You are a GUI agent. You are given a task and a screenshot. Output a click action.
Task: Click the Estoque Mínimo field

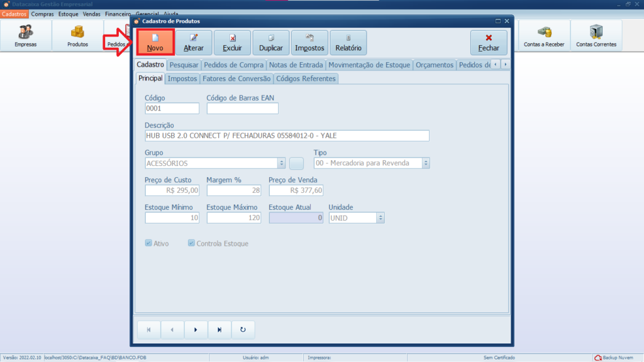point(172,218)
